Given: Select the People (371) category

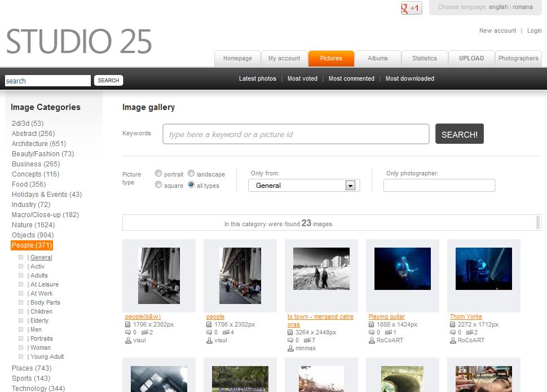Looking at the screenshot, I should 32,245.
